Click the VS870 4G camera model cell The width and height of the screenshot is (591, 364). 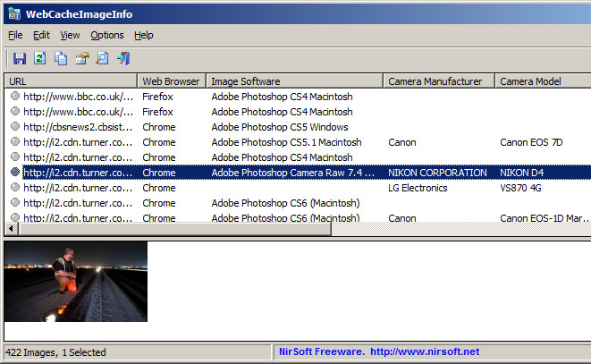[520, 188]
